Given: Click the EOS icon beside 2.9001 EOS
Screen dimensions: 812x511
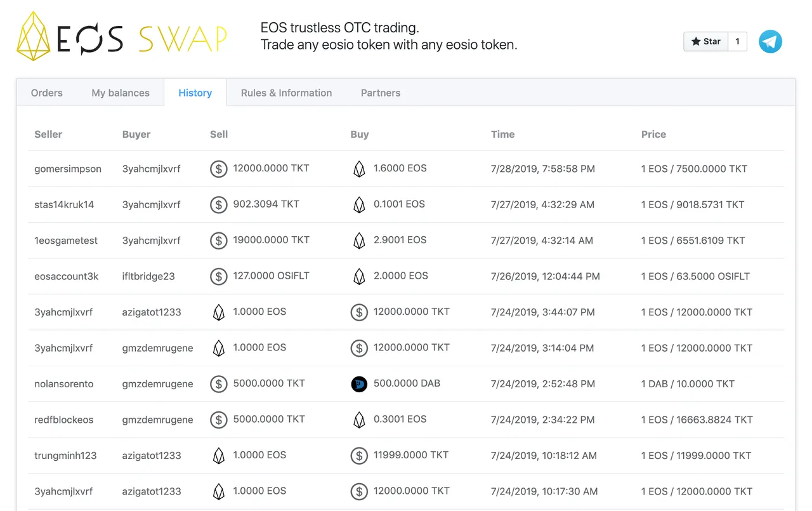Looking at the screenshot, I should [359, 241].
